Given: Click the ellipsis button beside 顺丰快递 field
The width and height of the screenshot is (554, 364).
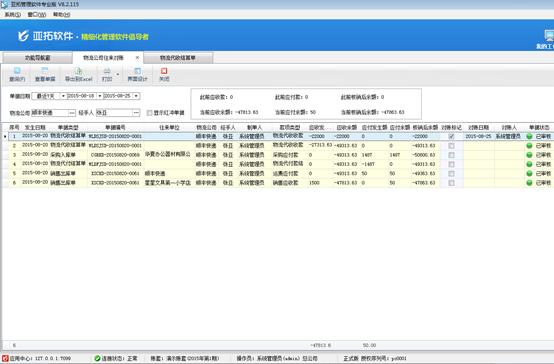Looking at the screenshot, I should point(72,113).
